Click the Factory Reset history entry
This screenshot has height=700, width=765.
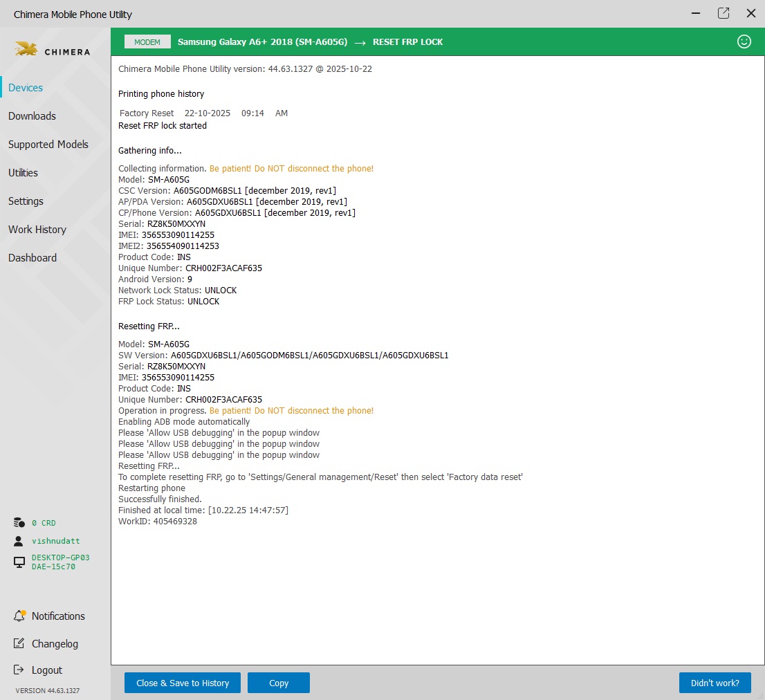point(203,113)
